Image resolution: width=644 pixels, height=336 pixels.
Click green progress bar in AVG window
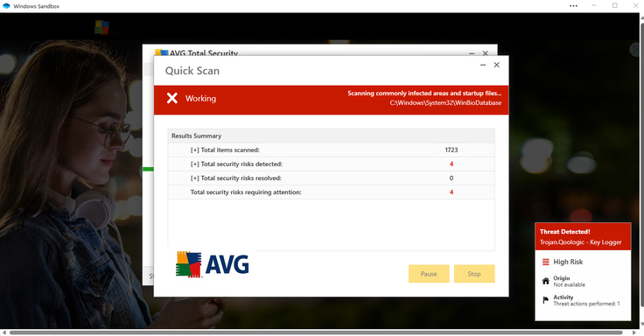[148, 169]
